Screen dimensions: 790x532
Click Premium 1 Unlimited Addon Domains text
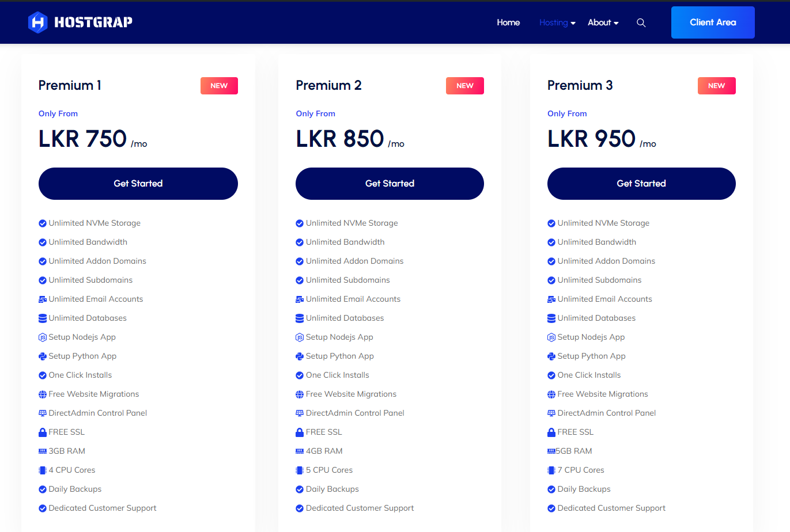tap(97, 261)
